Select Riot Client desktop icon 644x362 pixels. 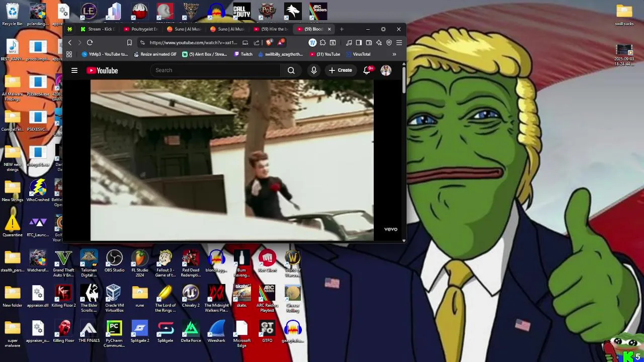pos(267,261)
